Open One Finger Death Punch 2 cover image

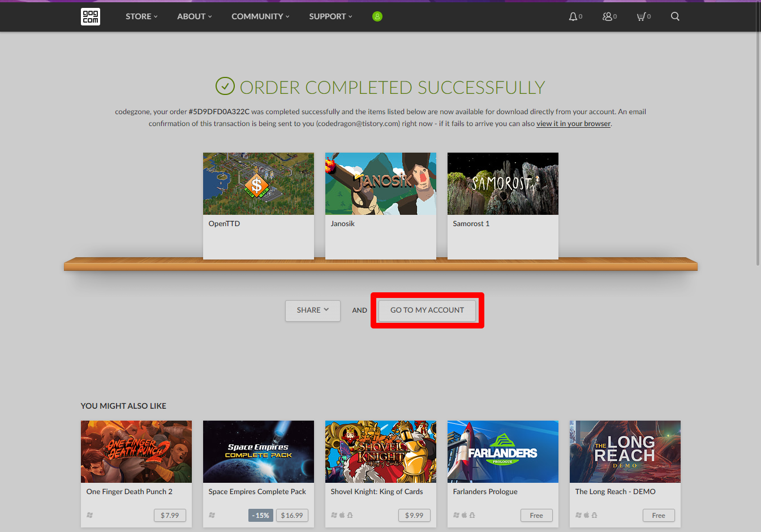pyautogui.click(x=136, y=452)
